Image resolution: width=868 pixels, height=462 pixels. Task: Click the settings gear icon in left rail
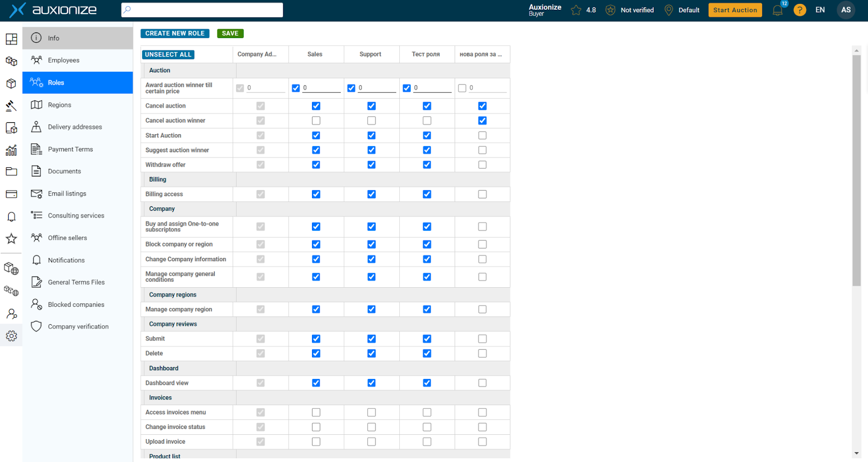click(11, 336)
